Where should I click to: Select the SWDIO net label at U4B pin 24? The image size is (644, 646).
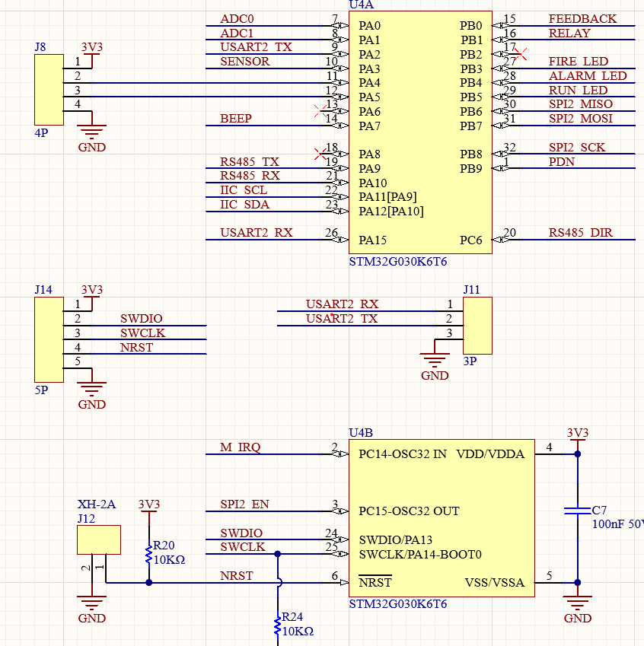click(x=241, y=533)
